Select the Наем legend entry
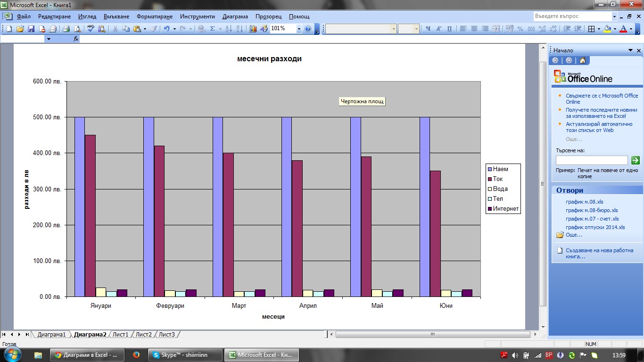 tap(498, 169)
